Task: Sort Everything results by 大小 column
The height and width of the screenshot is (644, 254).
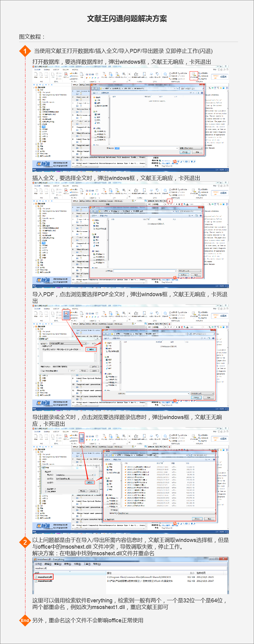Action: pyautogui.click(x=192, y=573)
